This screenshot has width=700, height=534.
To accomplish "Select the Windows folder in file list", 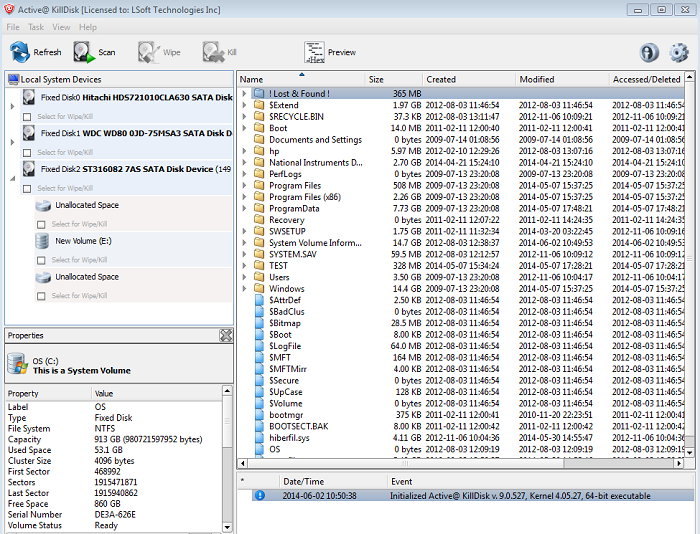I will (286, 288).
